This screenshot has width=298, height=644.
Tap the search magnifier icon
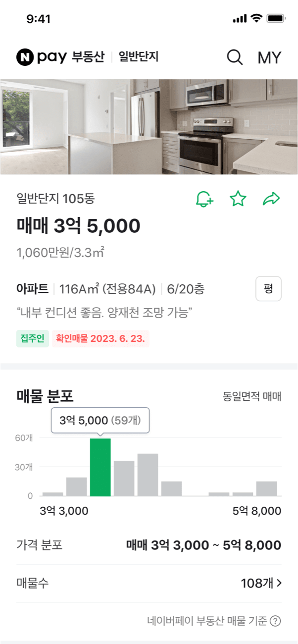point(235,57)
